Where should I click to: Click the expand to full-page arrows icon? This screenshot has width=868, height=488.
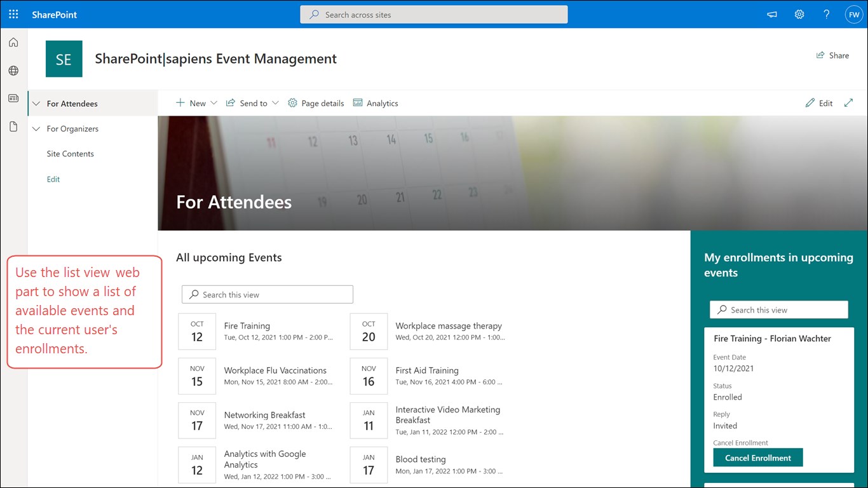[x=848, y=103]
